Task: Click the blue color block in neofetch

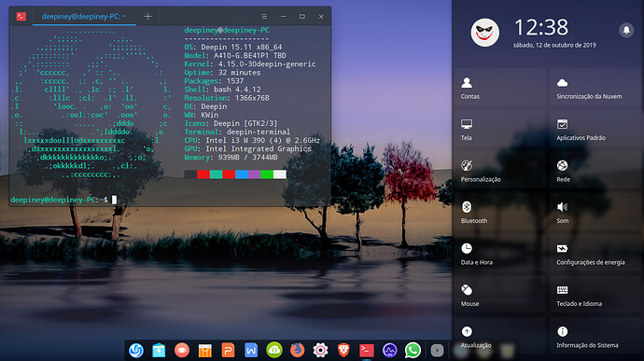Action: click(x=242, y=174)
